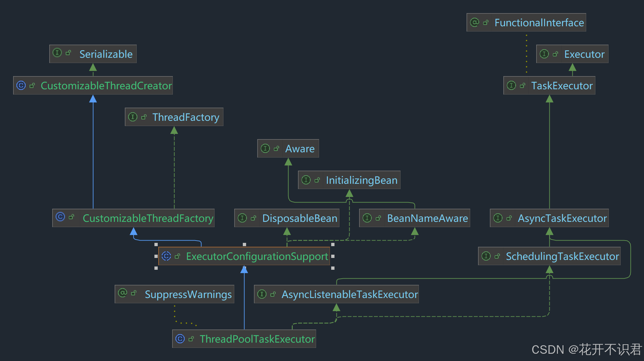Click the interface icon on SchedulingTaskExecutor node
This screenshot has width=644, height=361.
tap(486, 256)
